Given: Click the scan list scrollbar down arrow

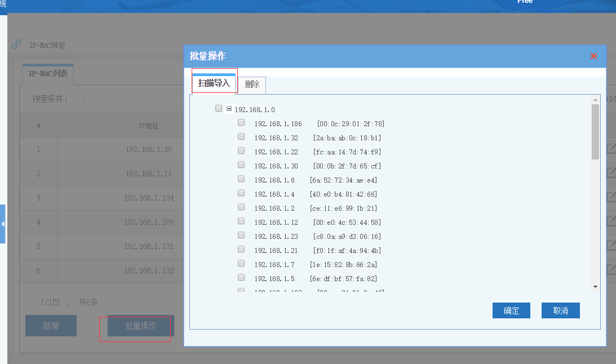Looking at the screenshot, I should coord(595,287).
